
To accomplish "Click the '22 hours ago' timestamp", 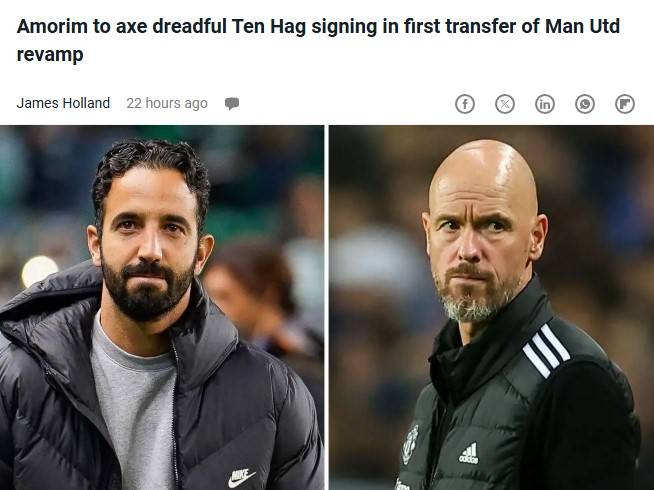I will point(167,103).
